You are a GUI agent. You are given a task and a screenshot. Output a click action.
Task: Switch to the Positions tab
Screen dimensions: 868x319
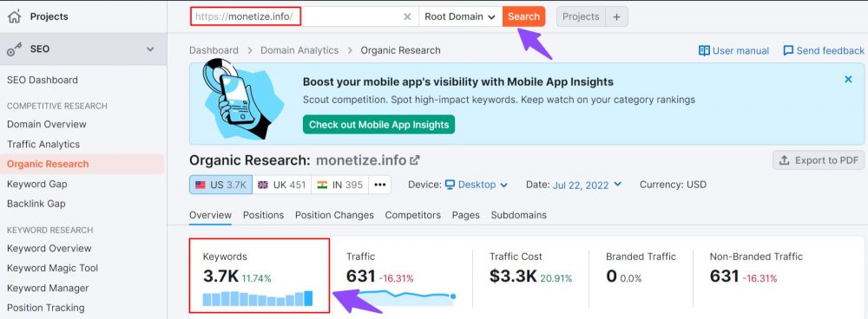pos(264,215)
